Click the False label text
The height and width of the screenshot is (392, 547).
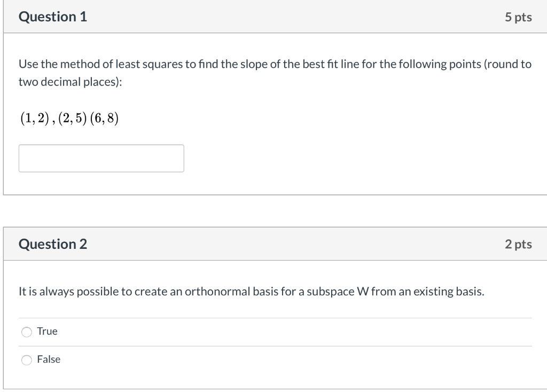tap(48, 359)
